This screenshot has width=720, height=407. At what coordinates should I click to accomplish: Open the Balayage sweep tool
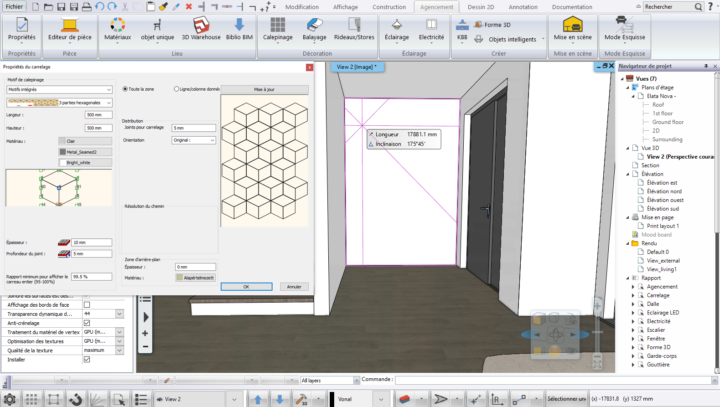(315, 30)
